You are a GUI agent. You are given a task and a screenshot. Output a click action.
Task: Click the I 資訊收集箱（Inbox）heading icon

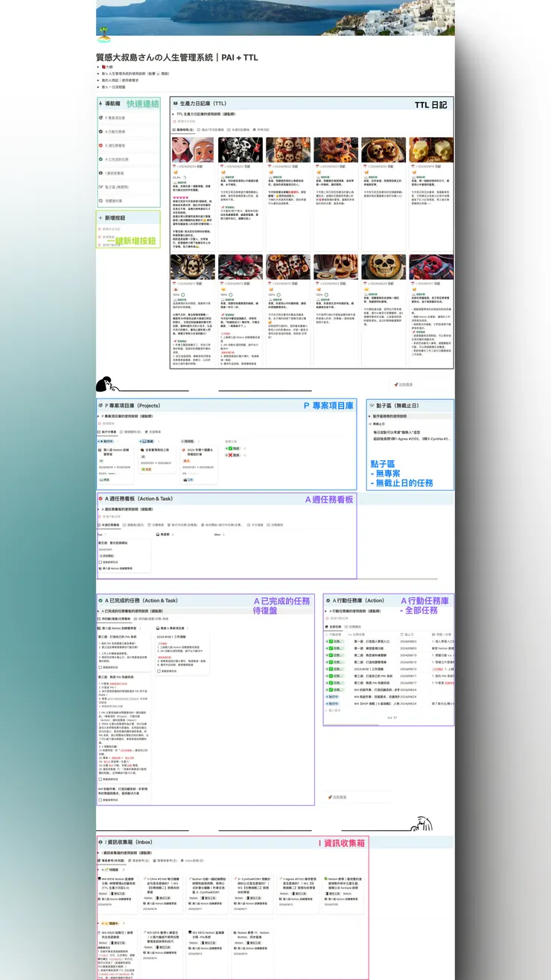coord(101,842)
